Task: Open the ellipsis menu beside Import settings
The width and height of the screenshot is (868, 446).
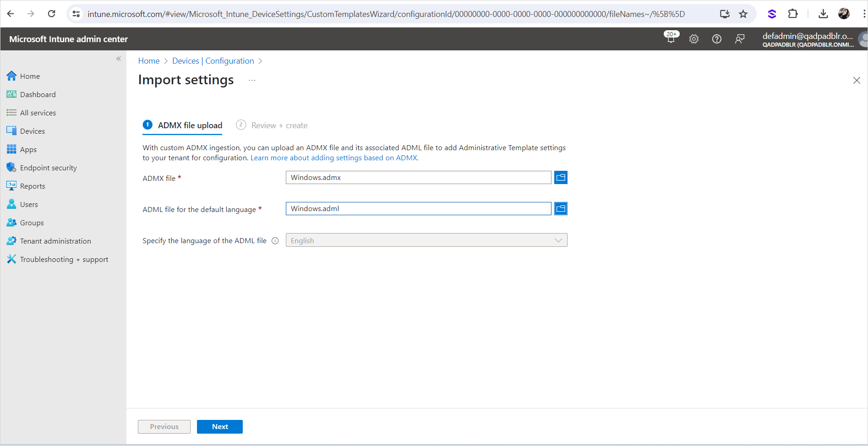Action: [x=252, y=80]
